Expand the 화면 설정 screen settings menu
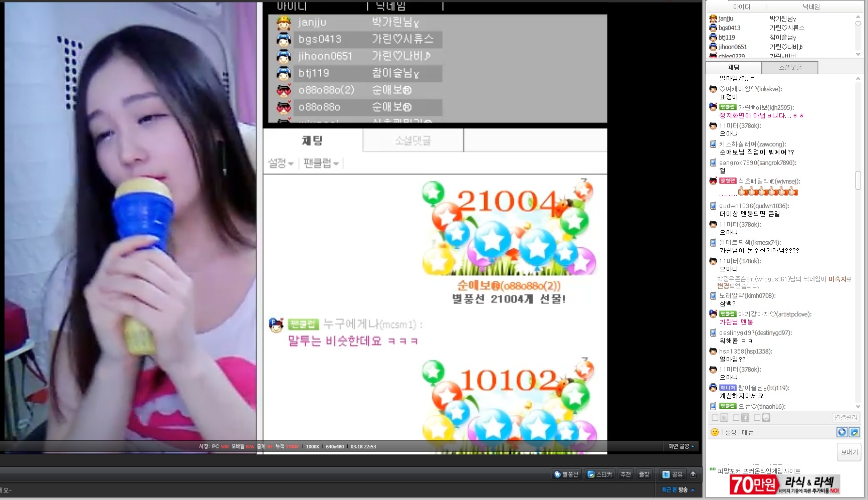Screen dimensions: 868x500 pyautogui.click(x=681, y=446)
